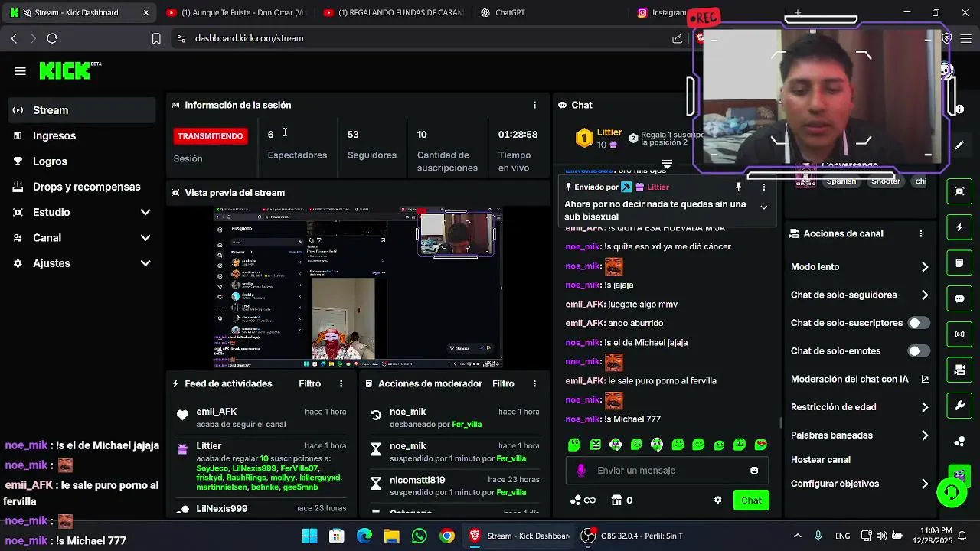Open the Acciones de moderador kebab menu
This screenshot has height=551, width=980.
(x=534, y=383)
